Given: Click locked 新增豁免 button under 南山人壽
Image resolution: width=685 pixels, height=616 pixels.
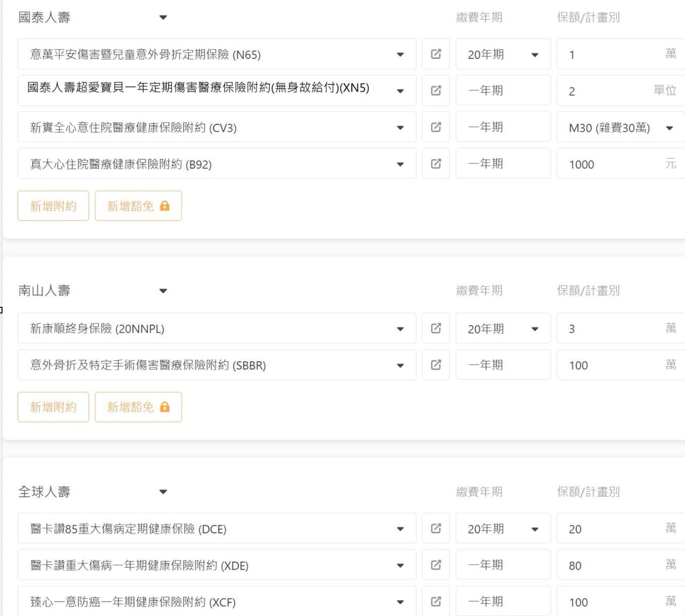Looking at the screenshot, I should [138, 407].
